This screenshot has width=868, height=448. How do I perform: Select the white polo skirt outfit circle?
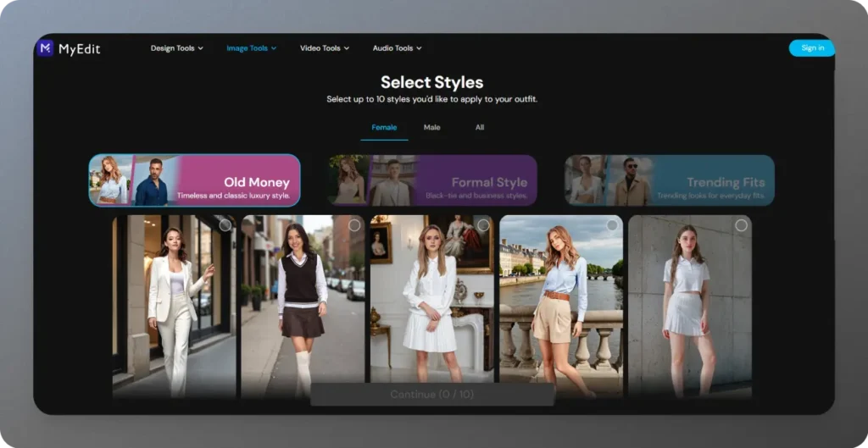click(x=741, y=225)
